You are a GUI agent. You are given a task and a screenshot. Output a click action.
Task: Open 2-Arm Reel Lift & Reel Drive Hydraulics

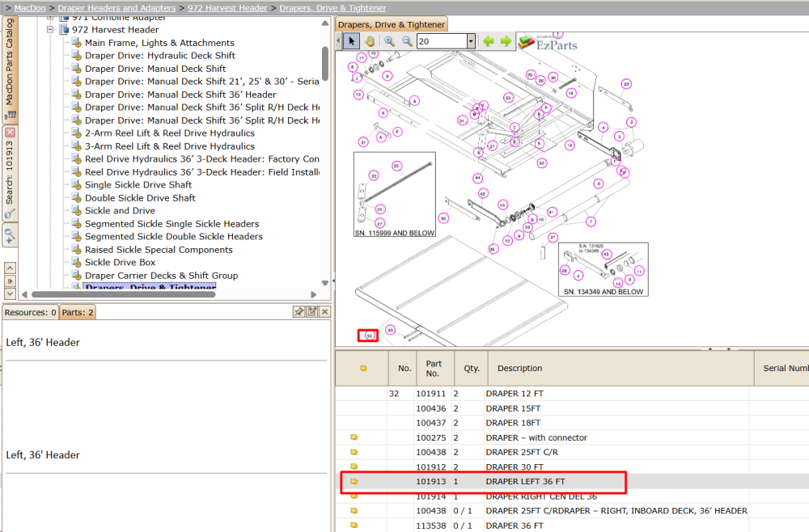(170, 133)
